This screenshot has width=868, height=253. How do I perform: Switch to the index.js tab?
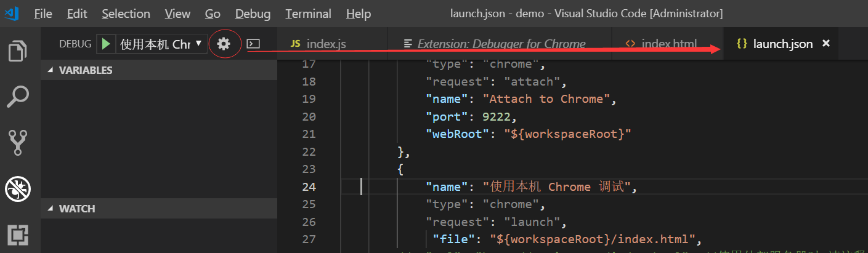tap(331, 44)
